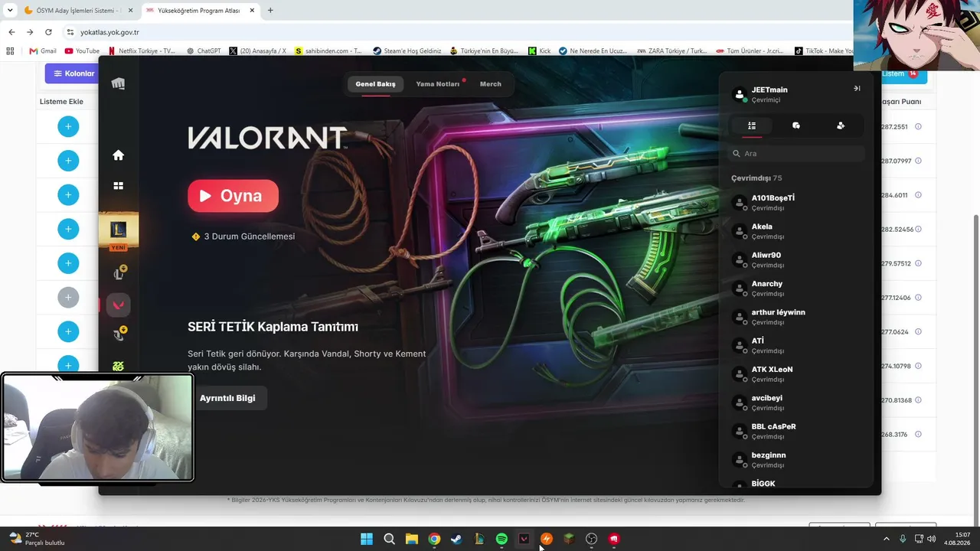Open the taskbar clock showing 15:07
This screenshot has height=551, width=980.
[957, 539]
